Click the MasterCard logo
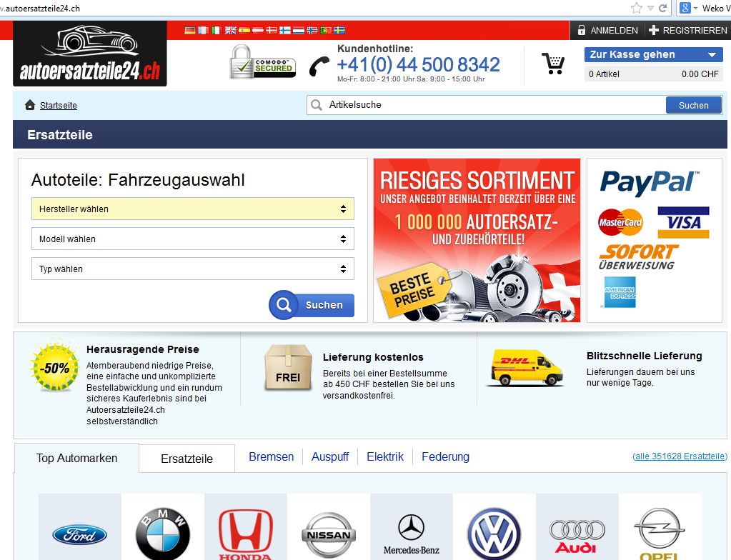Viewport: 731px width, 560px height. coord(620,222)
